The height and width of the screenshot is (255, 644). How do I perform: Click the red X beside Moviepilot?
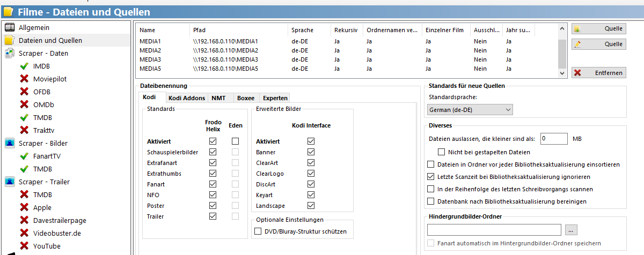24,79
